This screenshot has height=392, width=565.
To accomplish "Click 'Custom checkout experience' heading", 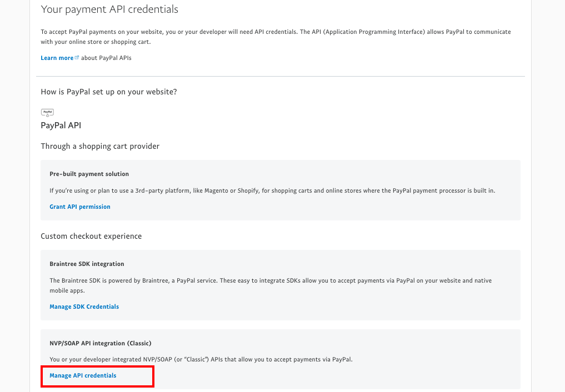I will (91, 236).
